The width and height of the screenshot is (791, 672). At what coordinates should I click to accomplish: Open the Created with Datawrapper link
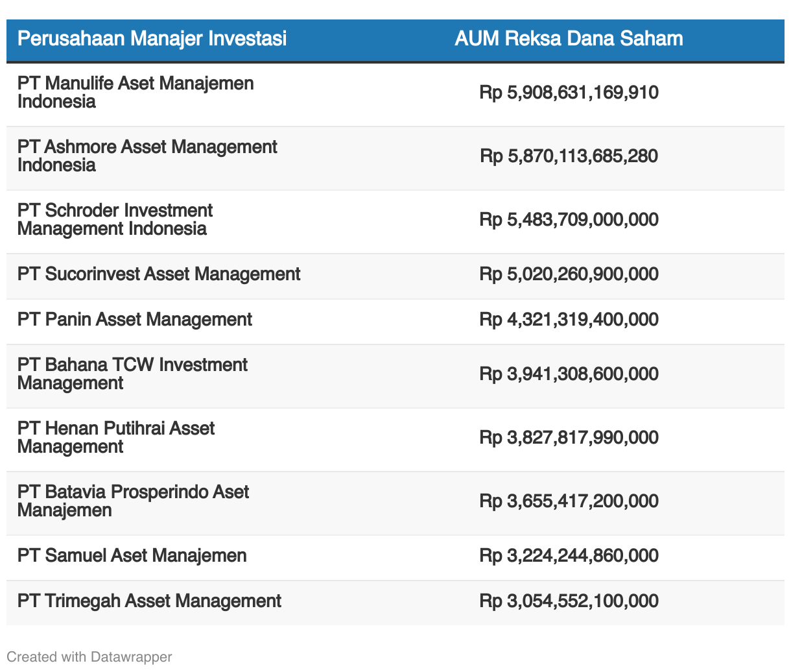89,656
